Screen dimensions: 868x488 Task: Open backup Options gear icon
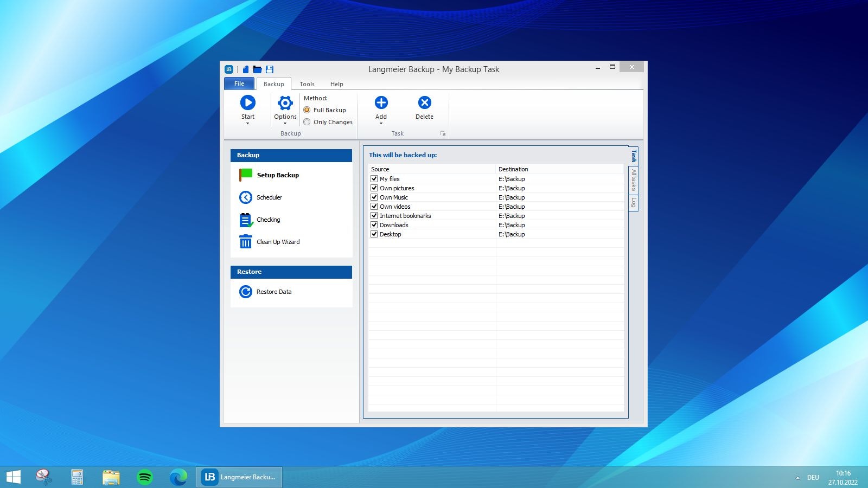[x=285, y=102]
